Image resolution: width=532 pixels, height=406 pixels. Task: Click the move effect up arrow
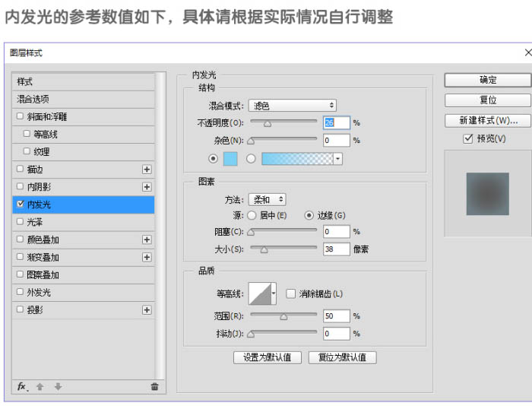pos(40,386)
